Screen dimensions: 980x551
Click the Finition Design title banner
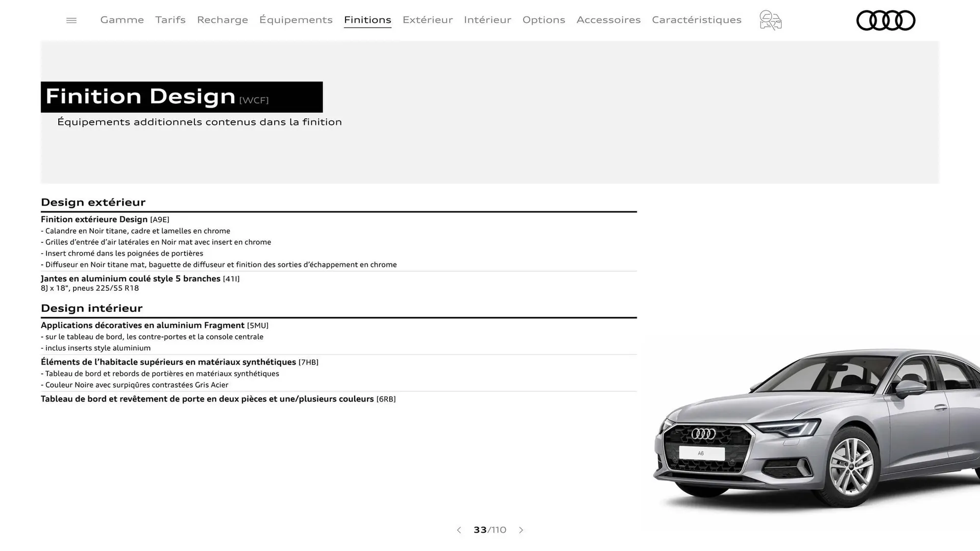[181, 97]
